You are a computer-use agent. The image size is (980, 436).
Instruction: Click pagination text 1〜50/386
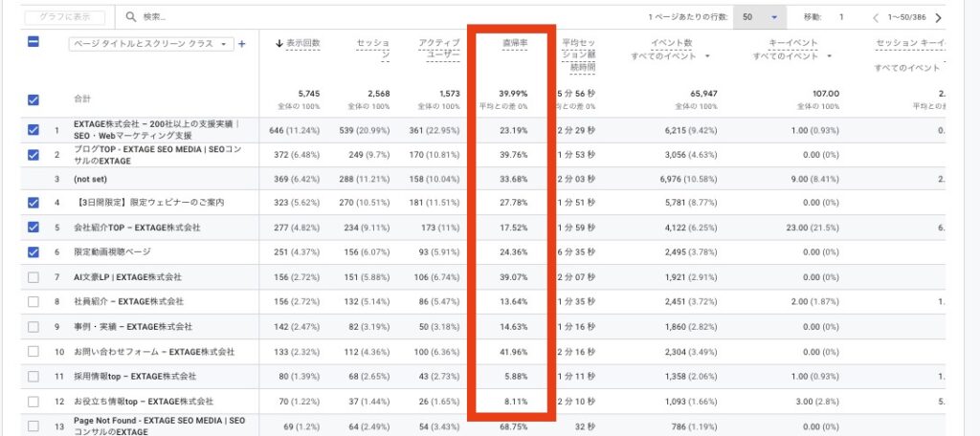[x=907, y=17]
